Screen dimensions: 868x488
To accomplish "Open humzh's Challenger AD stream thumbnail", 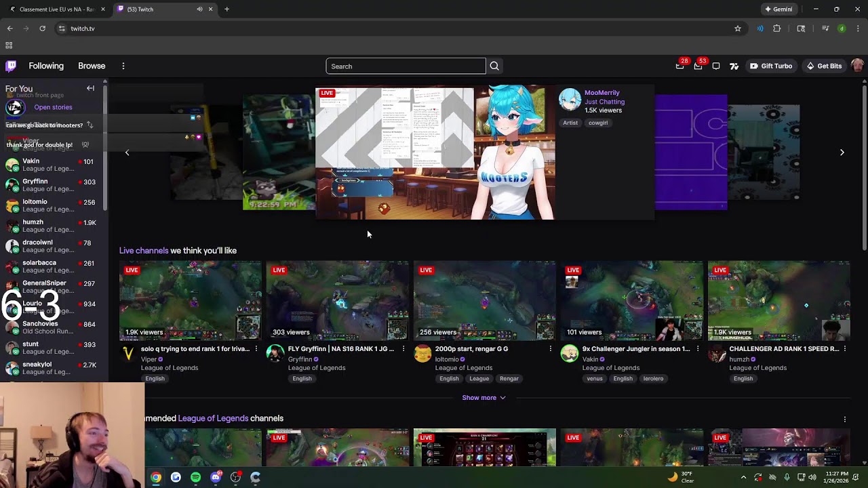I will pyautogui.click(x=778, y=300).
